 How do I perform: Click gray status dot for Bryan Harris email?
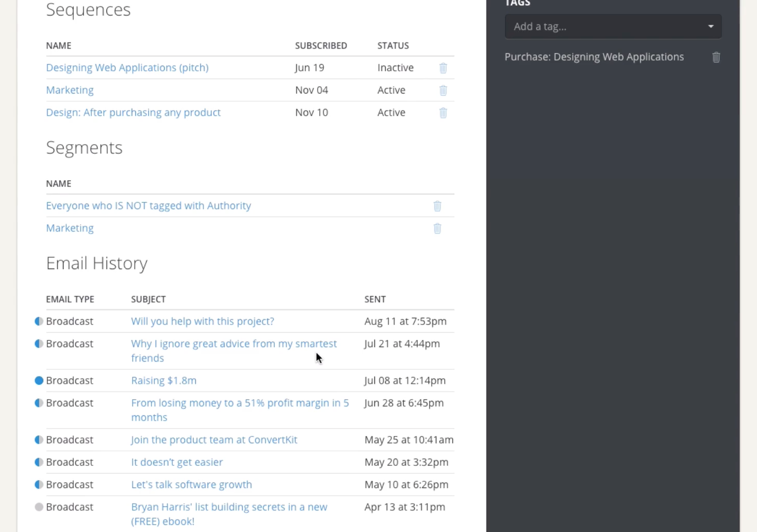click(x=39, y=507)
